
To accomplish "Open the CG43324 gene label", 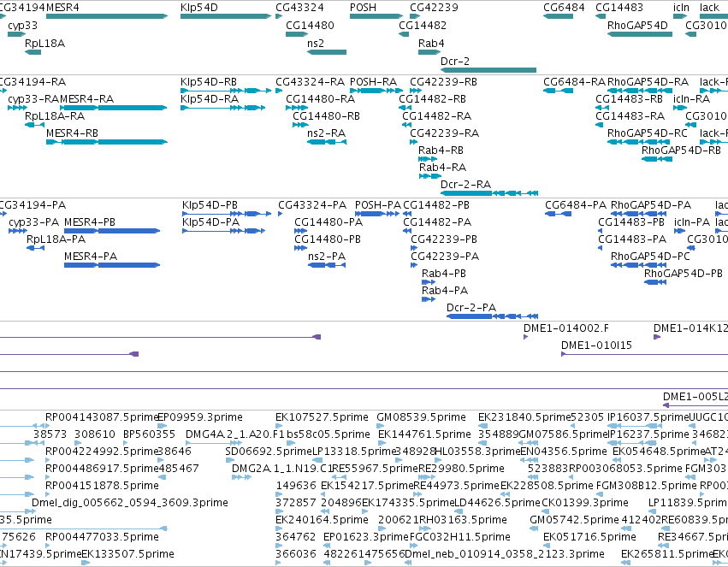I will (299, 8).
